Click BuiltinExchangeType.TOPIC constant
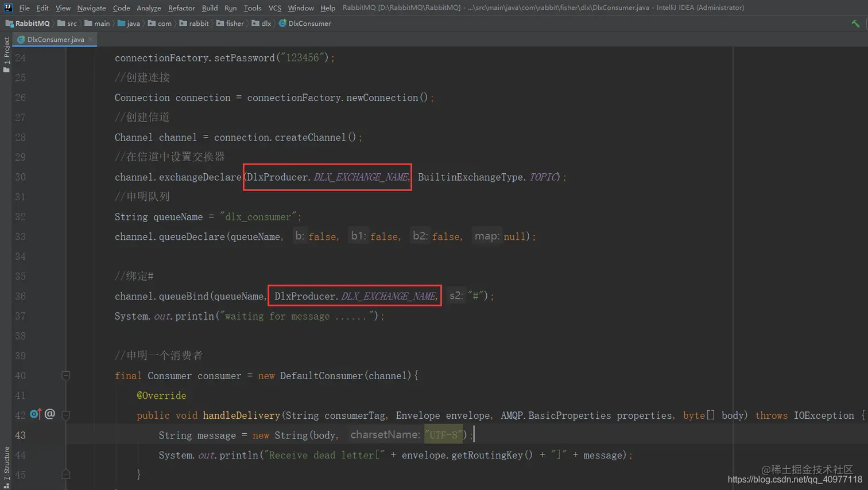 click(x=487, y=177)
